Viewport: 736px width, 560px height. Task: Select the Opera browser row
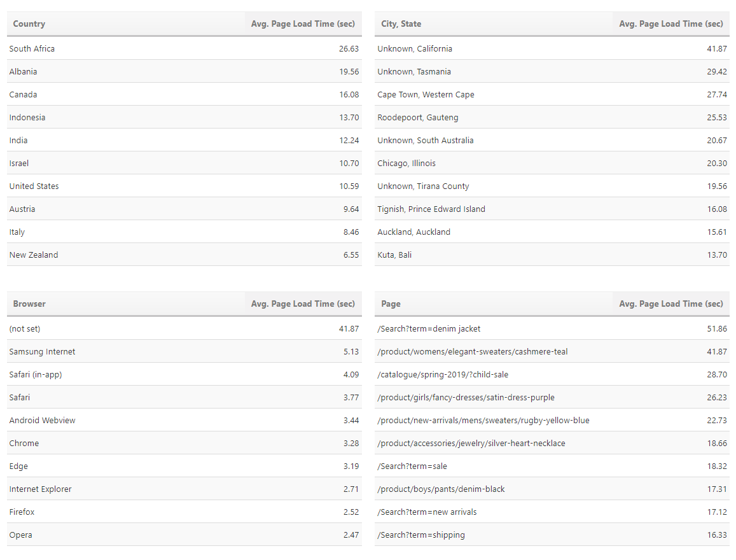tap(21, 535)
